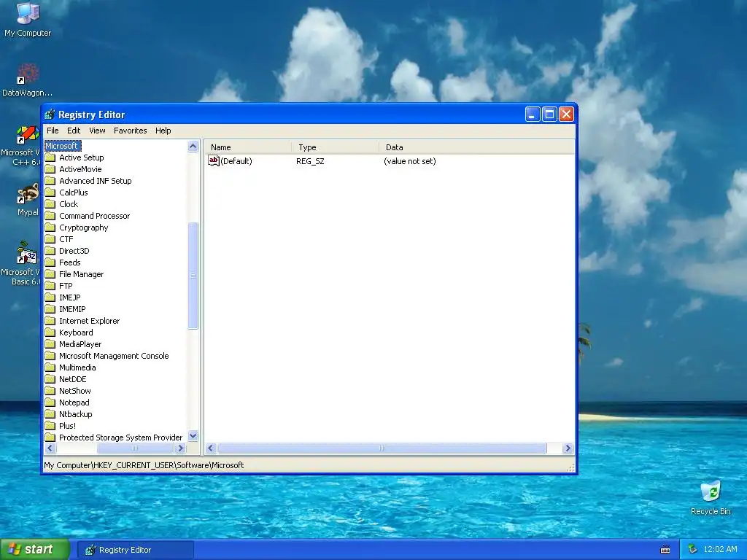Click the Active Setup folder icon
Image resolution: width=747 pixels, height=560 pixels.
coord(50,157)
